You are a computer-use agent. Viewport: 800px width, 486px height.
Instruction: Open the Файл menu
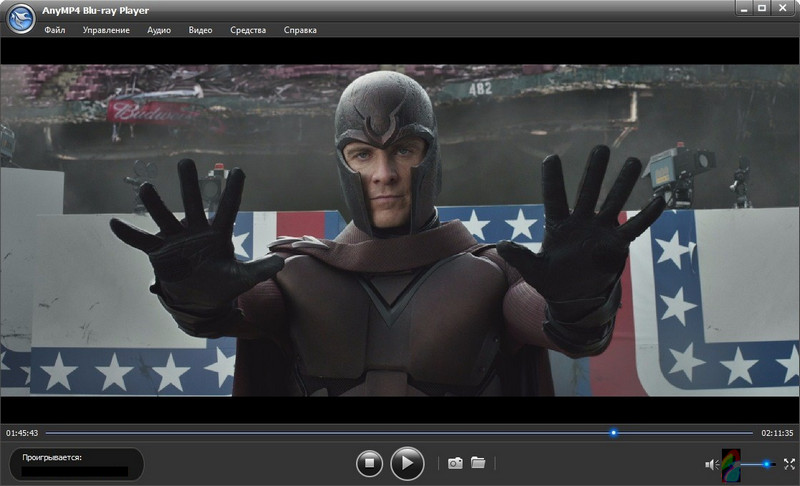tap(55, 30)
